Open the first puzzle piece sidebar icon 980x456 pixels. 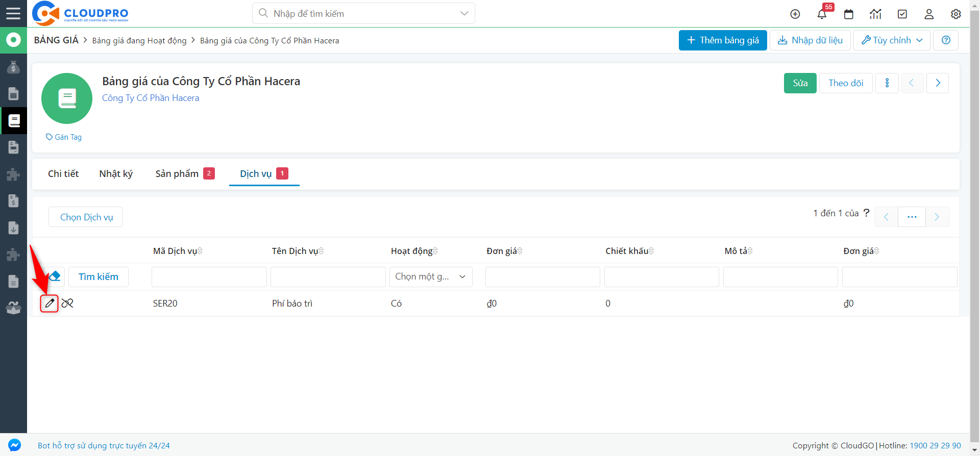pos(13,174)
